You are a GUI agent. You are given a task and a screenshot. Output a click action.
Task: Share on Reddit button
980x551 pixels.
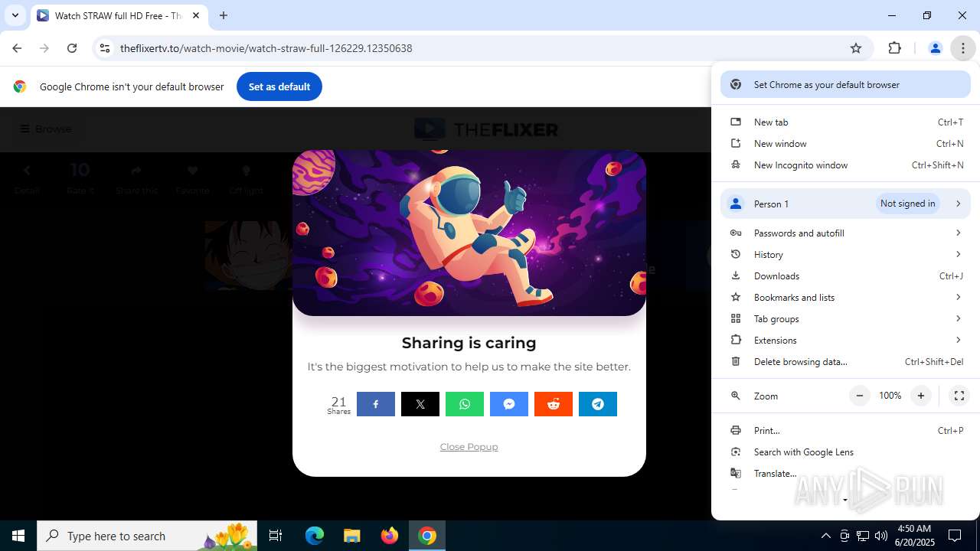[554, 404]
